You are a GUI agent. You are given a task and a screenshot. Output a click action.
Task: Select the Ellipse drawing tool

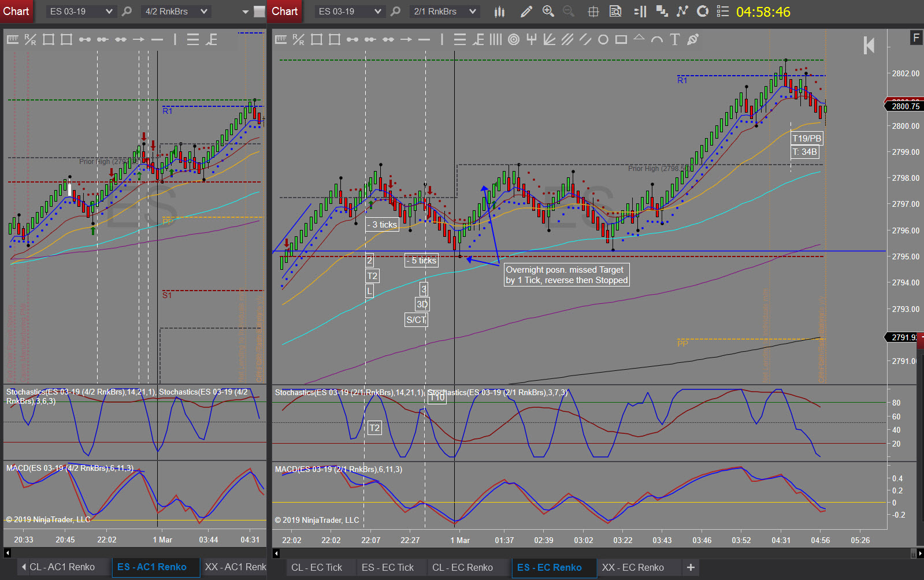click(603, 39)
